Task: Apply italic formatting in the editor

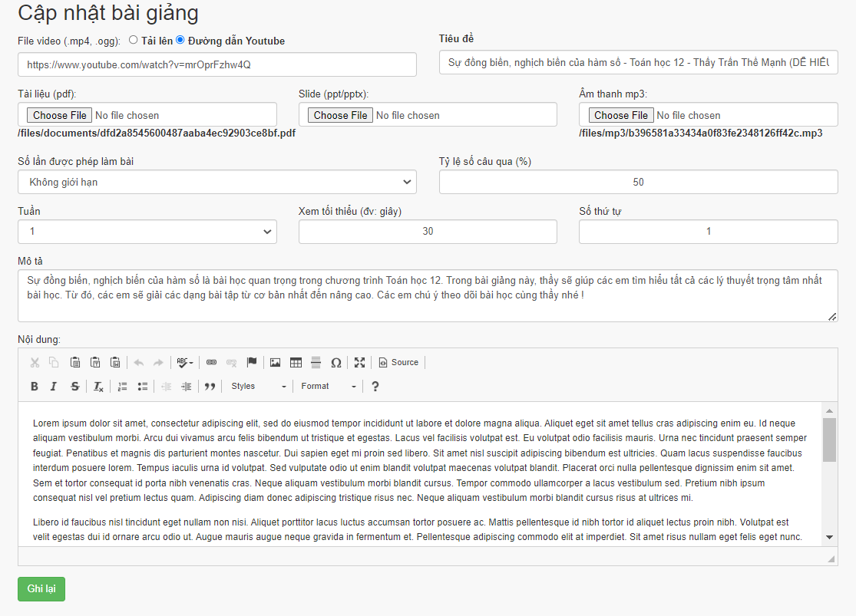Action: (54, 387)
